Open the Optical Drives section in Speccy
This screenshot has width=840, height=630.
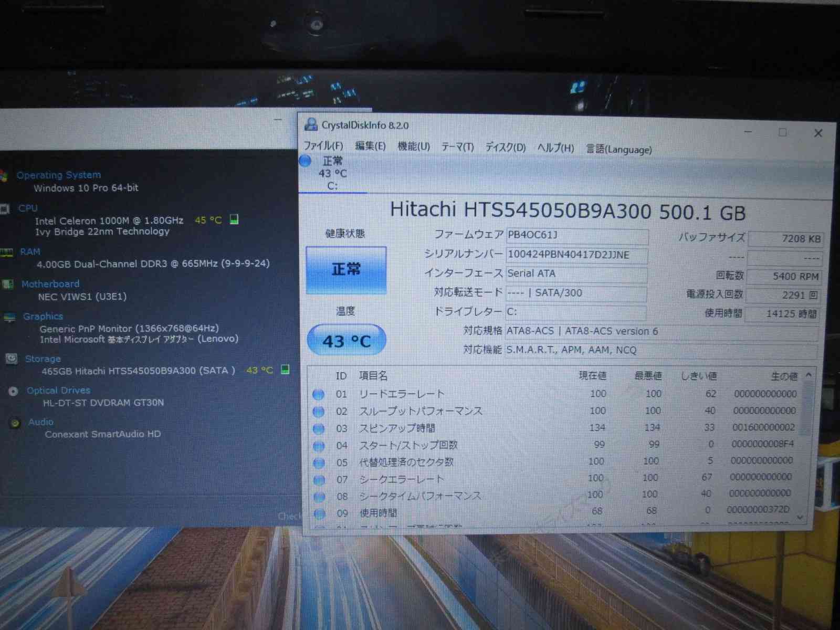[59, 390]
